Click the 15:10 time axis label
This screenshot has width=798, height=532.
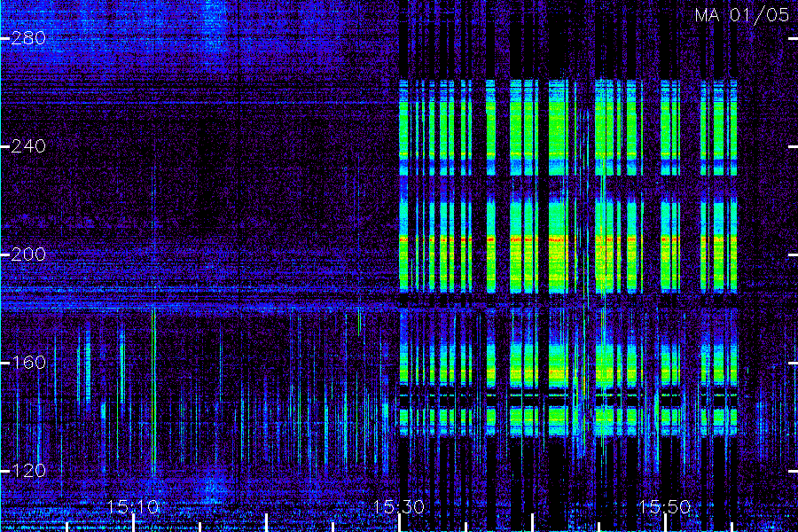tap(133, 507)
